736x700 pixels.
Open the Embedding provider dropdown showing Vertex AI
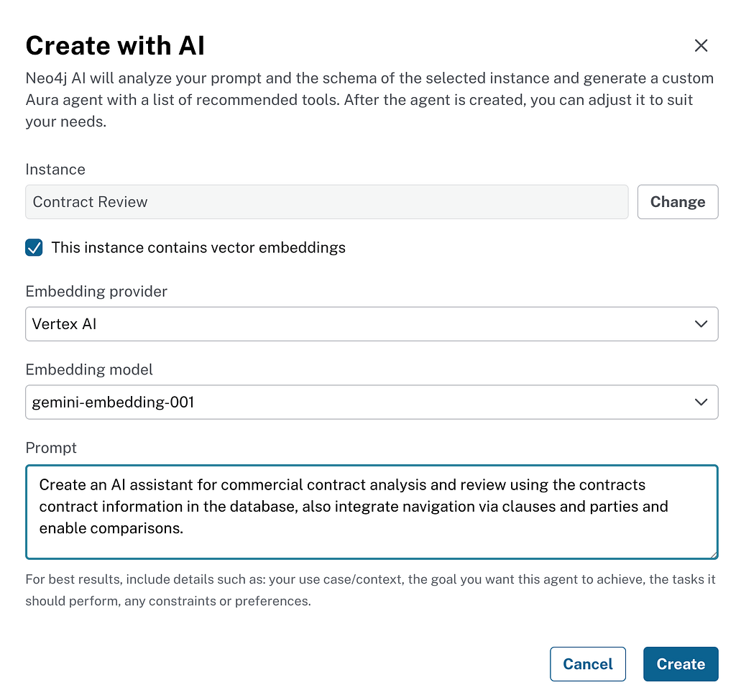pyautogui.click(x=372, y=324)
